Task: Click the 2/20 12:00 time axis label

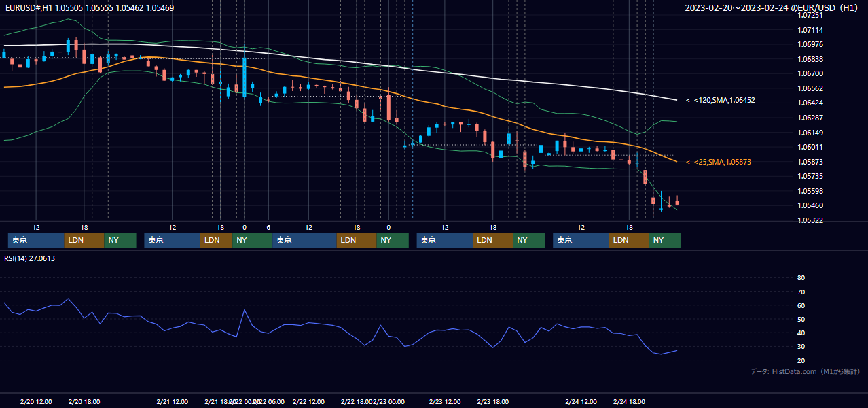Action: 36,402
